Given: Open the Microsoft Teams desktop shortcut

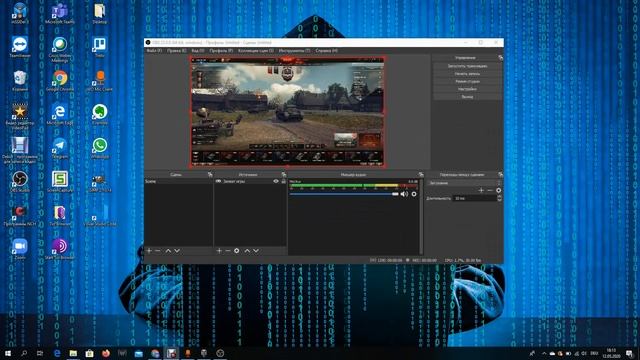Looking at the screenshot, I should pyautogui.click(x=60, y=13).
